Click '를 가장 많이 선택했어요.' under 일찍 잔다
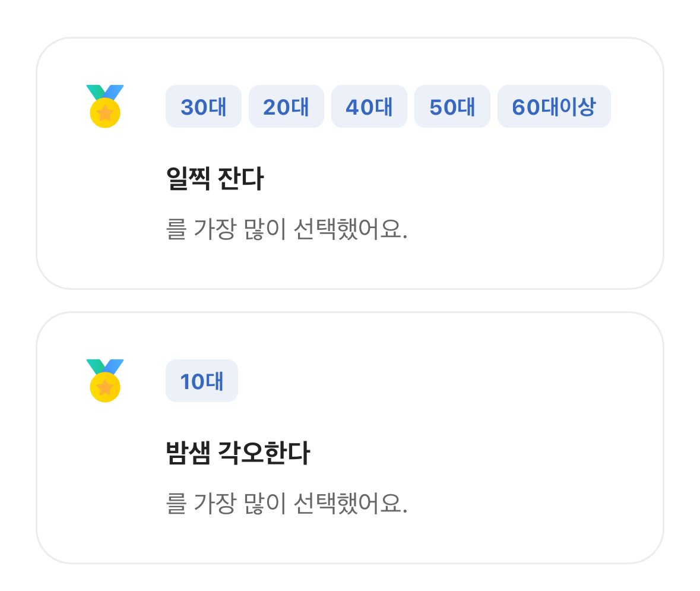Screen dimensions: 700x591 (x=287, y=230)
